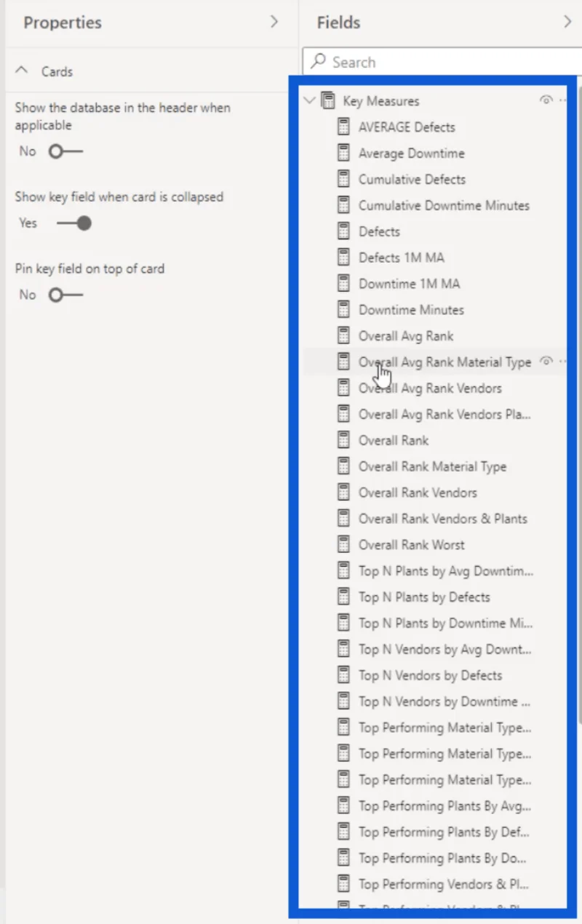Click the calculator icon beside AVERAGE Defects
Viewport: 582px width, 924px height.
344,127
